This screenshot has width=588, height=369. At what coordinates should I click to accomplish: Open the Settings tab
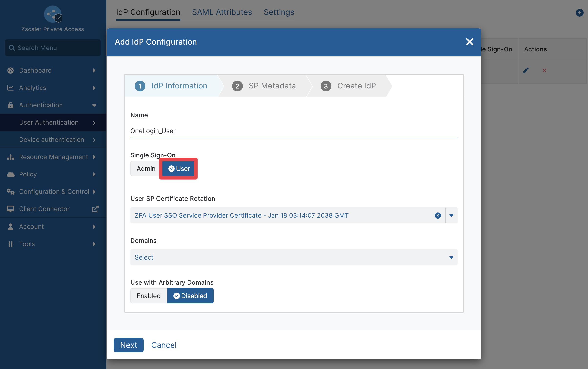tap(279, 12)
